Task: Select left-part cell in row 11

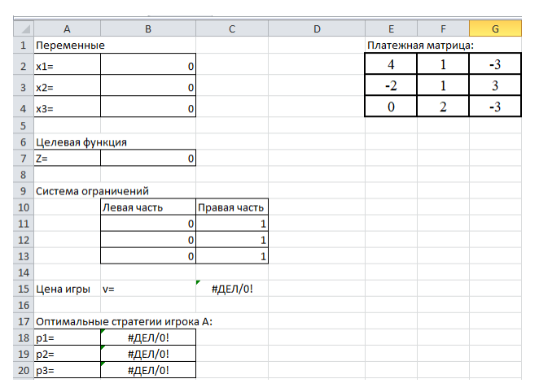Action: coord(148,224)
